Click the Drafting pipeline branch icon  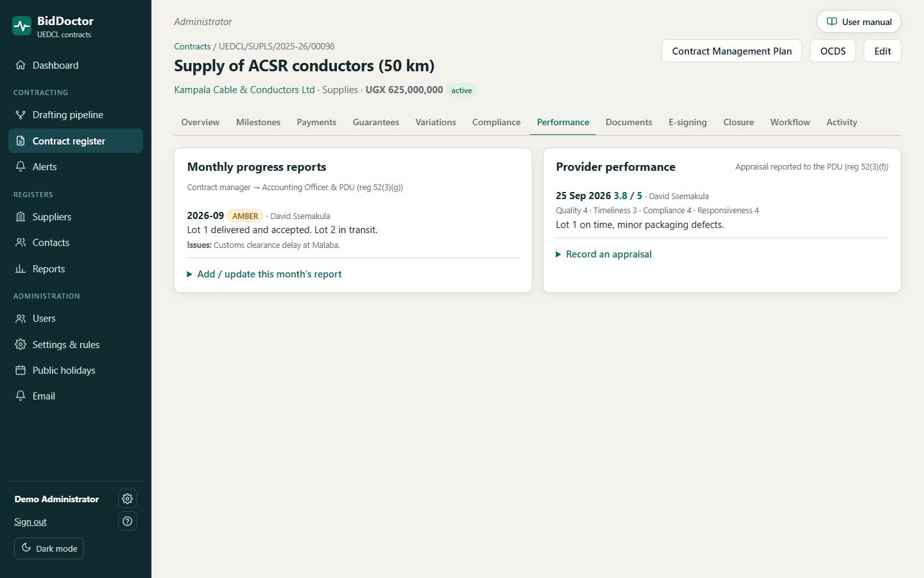[x=21, y=114]
